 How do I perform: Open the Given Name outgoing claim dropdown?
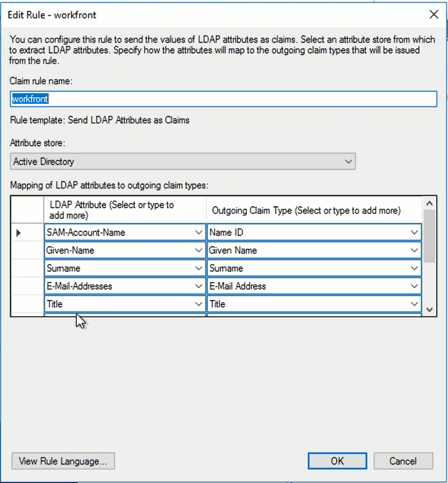tap(414, 251)
